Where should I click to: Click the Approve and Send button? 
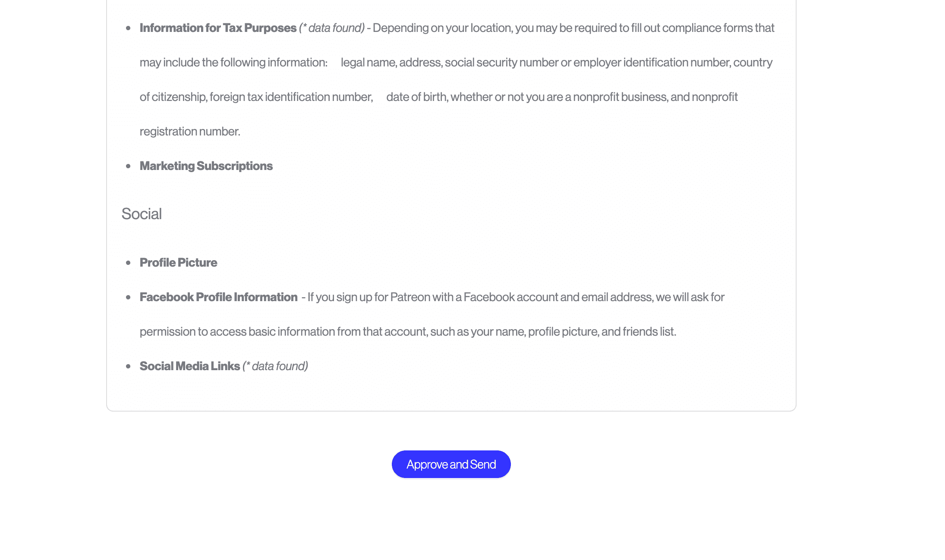tap(451, 464)
